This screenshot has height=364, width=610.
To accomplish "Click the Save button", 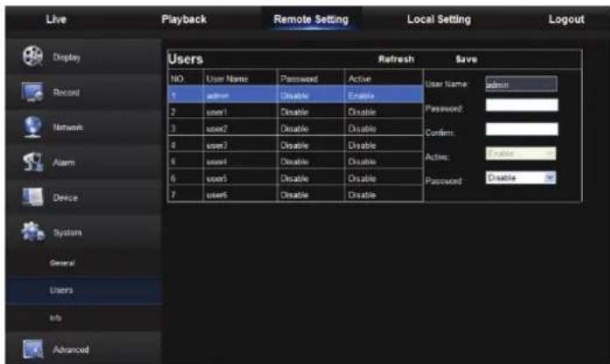I will [466, 59].
